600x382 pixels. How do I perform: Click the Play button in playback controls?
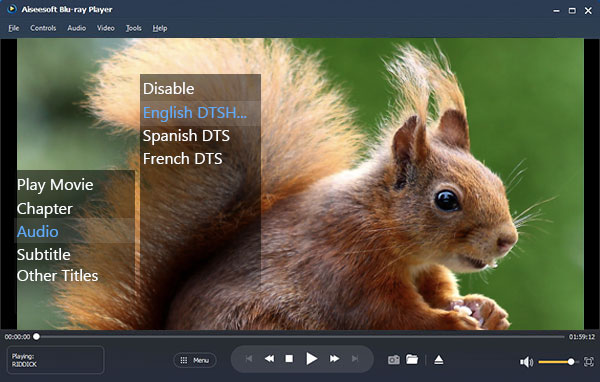[311, 359]
